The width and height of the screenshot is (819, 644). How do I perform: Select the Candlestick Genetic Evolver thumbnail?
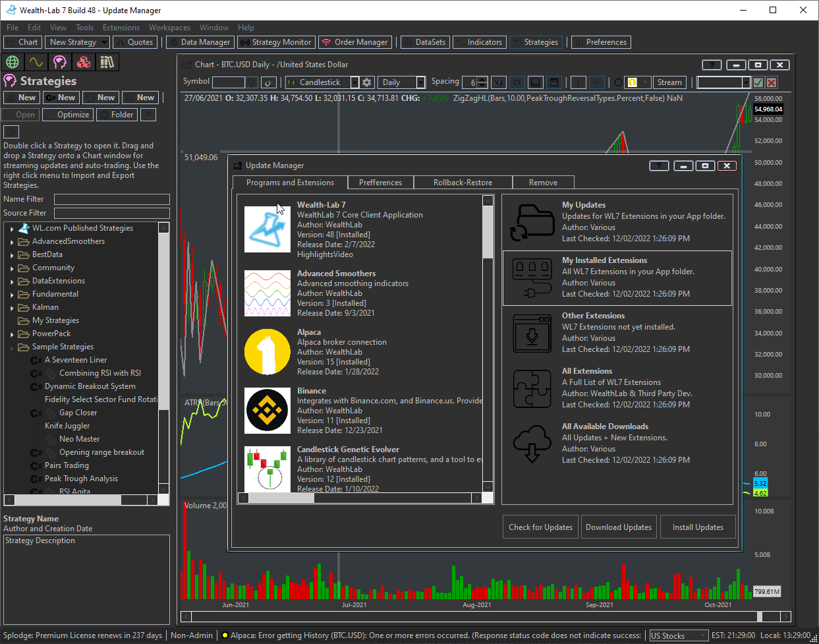pos(267,469)
